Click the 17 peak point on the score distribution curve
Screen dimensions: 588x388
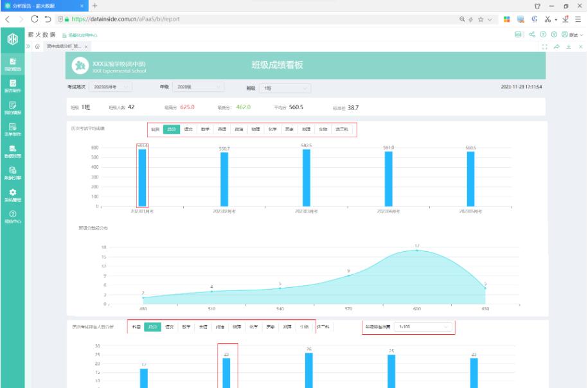click(x=417, y=250)
